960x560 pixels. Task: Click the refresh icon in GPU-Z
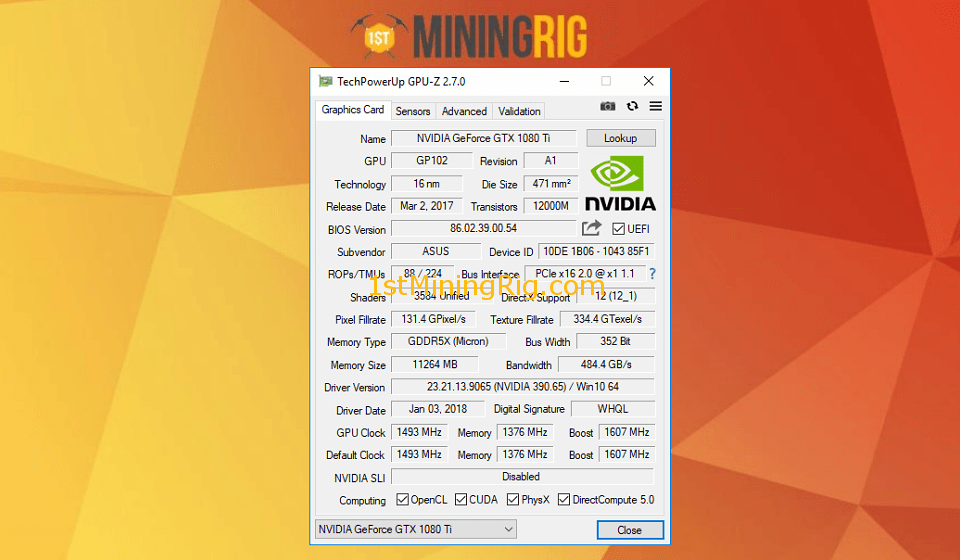coord(632,106)
